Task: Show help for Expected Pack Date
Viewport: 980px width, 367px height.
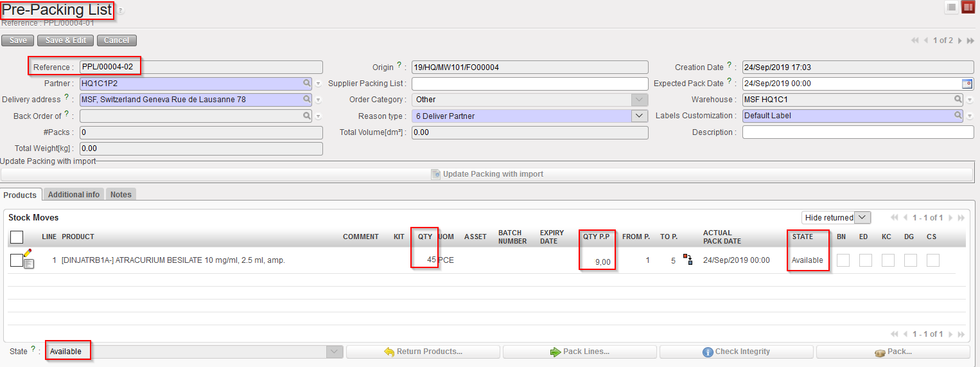Action: point(730,82)
